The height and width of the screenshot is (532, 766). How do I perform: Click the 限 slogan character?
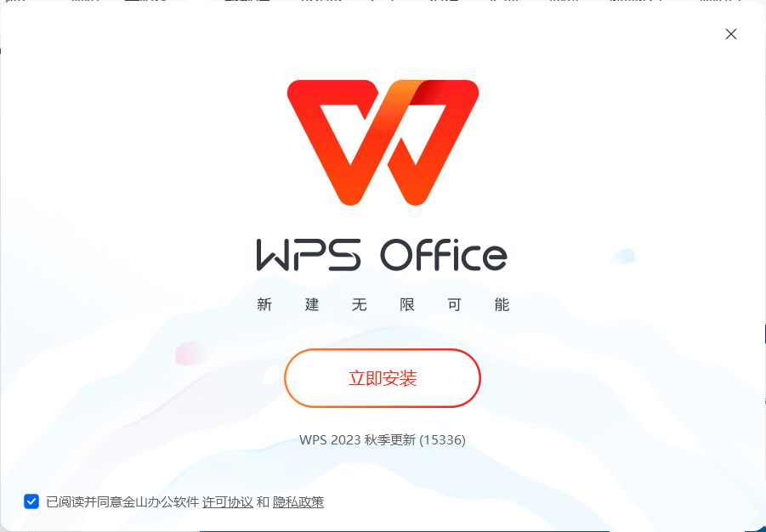(407, 305)
